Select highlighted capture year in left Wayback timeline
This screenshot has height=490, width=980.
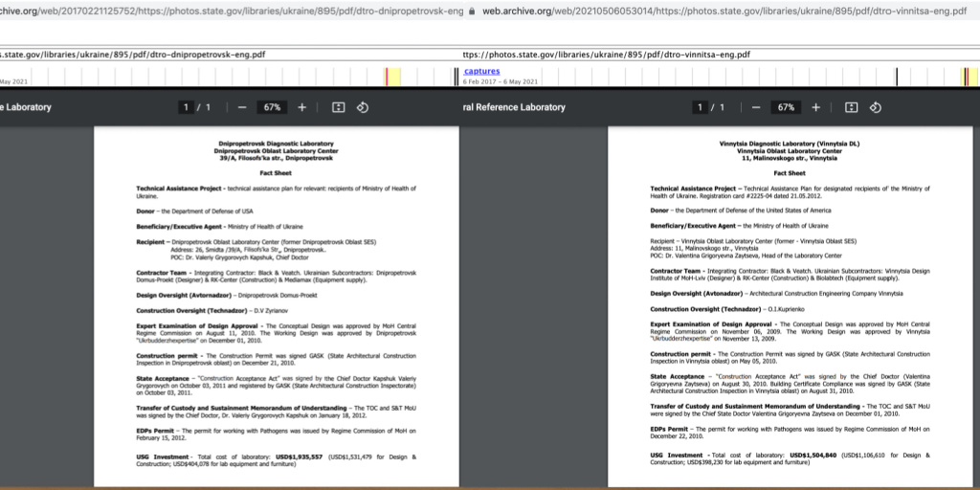[x=393, y=78]
